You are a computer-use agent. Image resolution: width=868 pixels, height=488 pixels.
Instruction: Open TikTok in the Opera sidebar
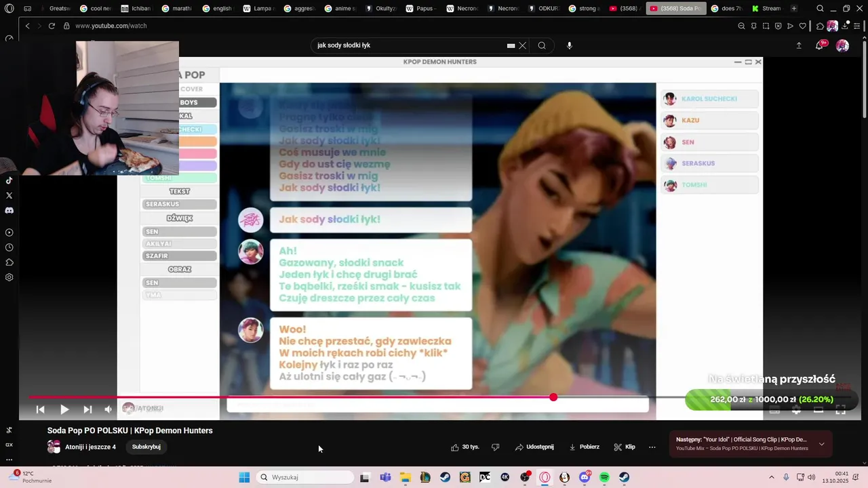[9, 180]
